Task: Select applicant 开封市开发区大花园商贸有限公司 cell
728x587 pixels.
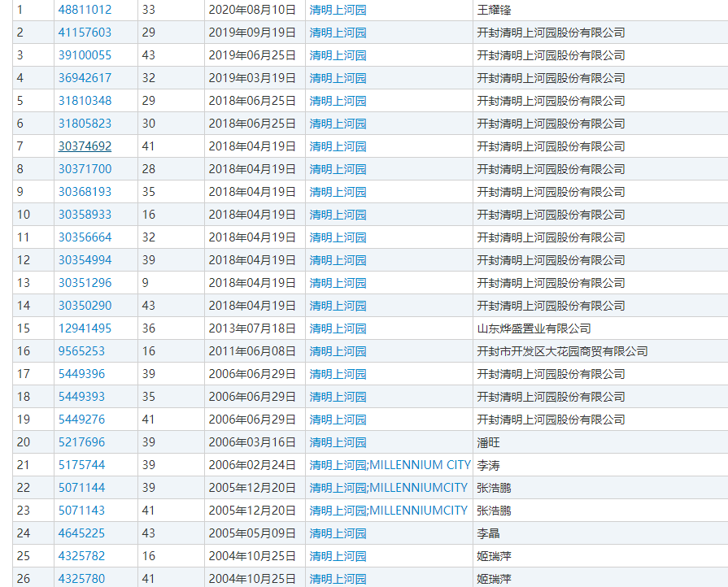Action: coord(562,351)
